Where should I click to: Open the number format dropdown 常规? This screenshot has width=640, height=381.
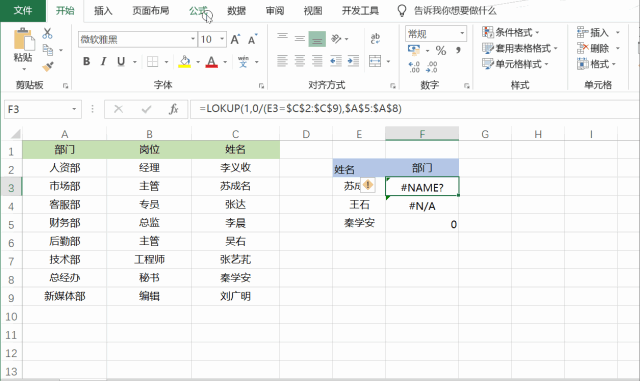[x=462, y=33]
